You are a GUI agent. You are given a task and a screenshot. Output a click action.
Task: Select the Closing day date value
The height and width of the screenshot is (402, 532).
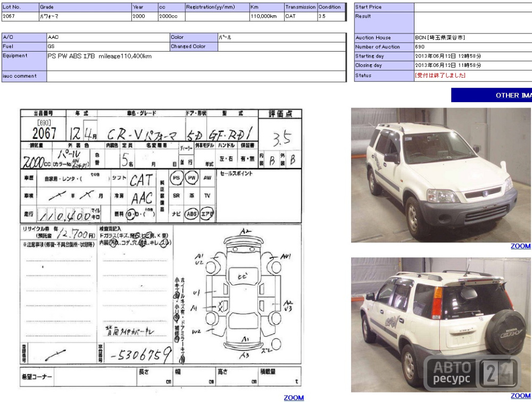pos(448,65)
